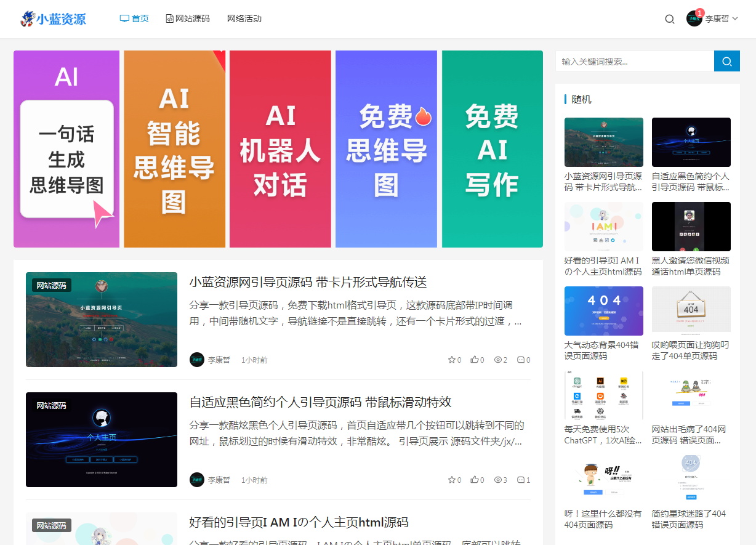This screenshot has width=756, height=545.
Task: Open article 小蓝资源网引导页源码 带卡片形式导航传送
Action: [308, 282]
